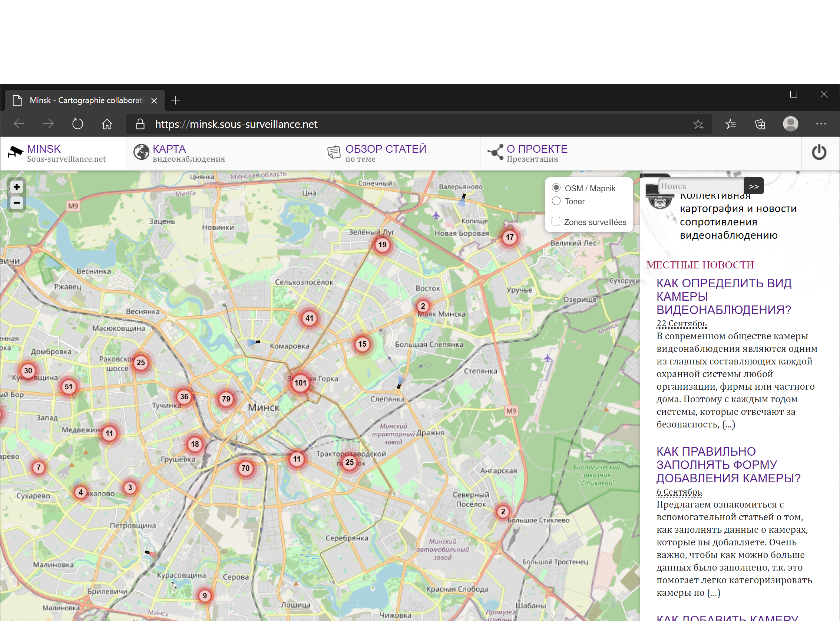Click the camera cluster marker 19
Viewport: 840px width, 621px height.
(x=382, y=245)
